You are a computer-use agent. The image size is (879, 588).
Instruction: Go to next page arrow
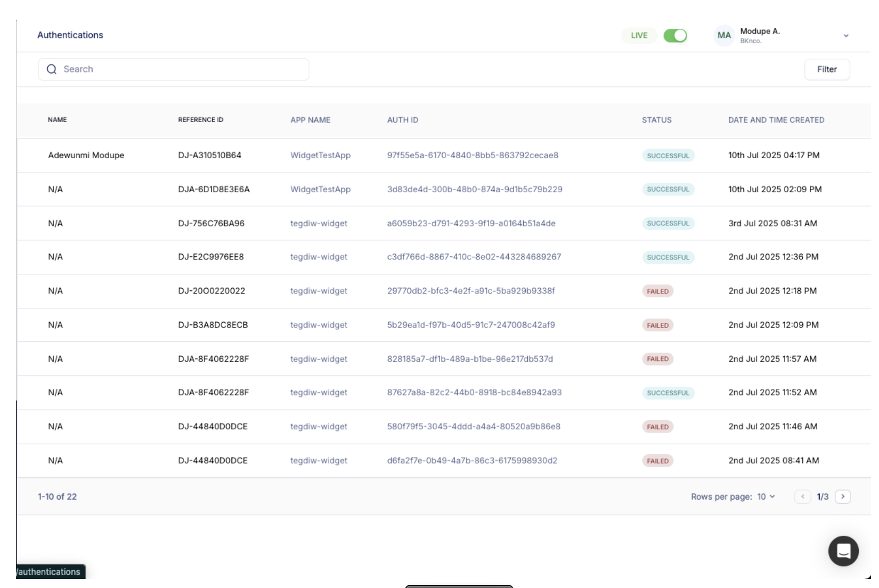point(843,496)
